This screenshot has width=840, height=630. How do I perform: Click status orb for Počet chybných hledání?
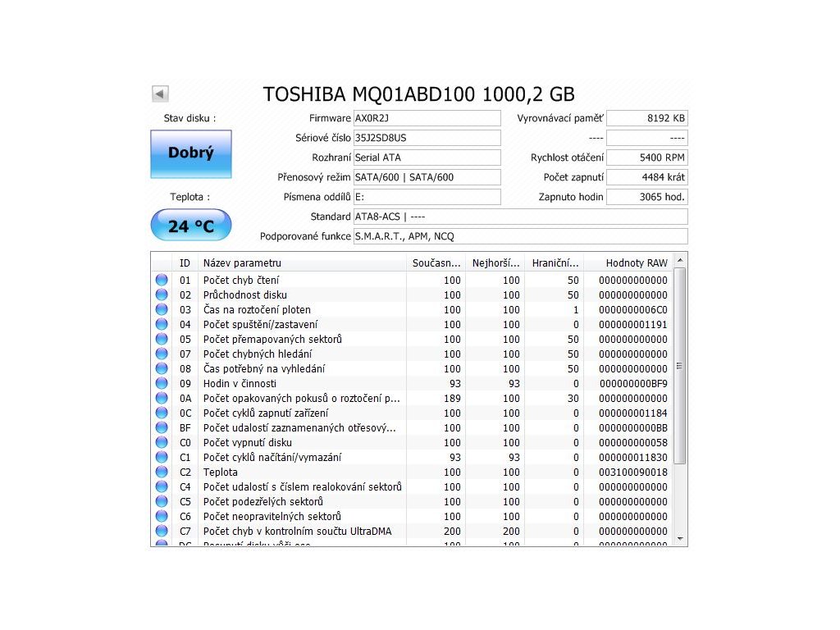(162, 354)
